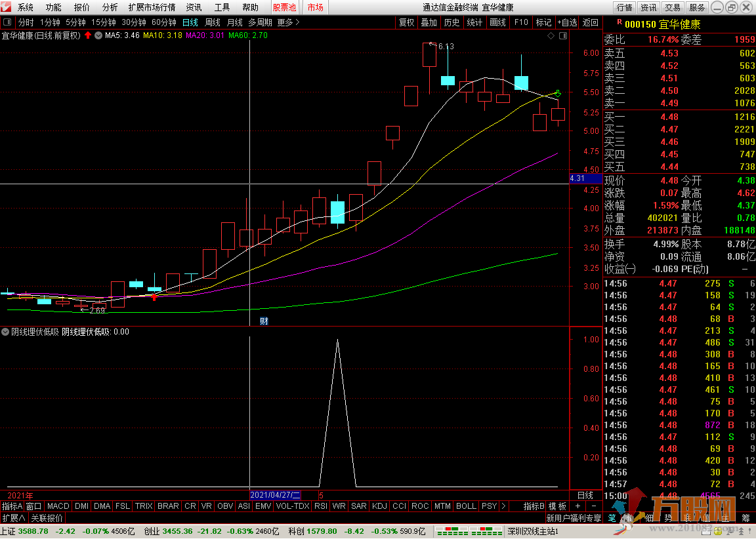Select the 30分钟 period
Viewport: 756px width, 539px height.
134,23
